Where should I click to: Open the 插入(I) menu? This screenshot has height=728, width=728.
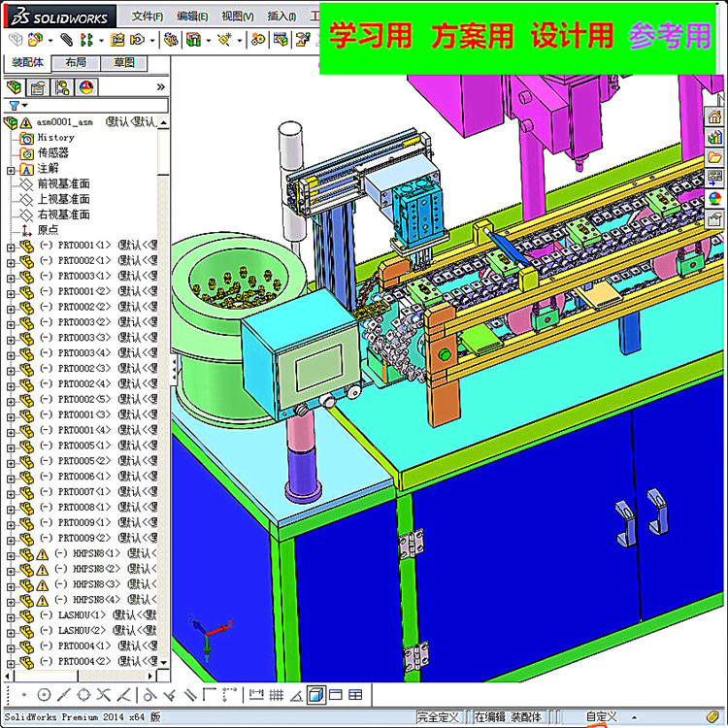(281, 17)
